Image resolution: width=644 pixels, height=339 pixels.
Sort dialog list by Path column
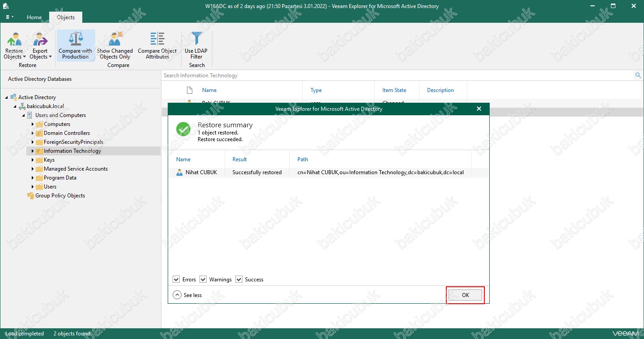point(303,159)
